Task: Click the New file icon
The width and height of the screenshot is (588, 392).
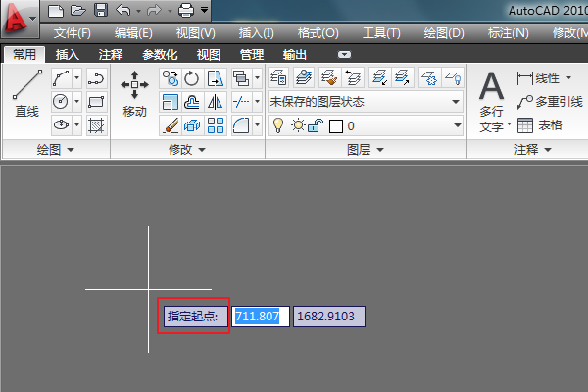Action: point(56,10)
